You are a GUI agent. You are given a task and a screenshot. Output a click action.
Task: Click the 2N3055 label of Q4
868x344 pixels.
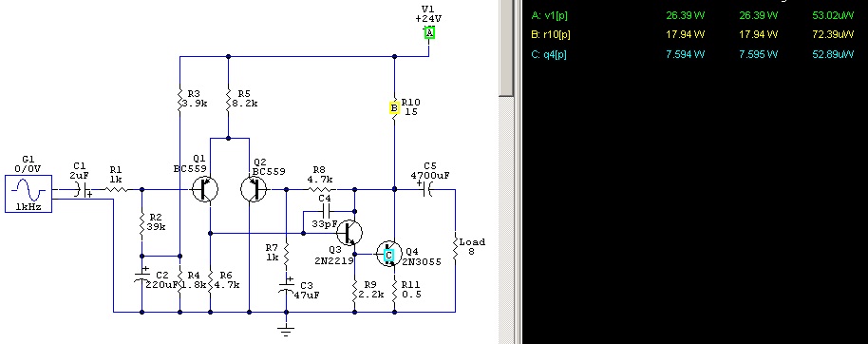click(x=422, y=261)
